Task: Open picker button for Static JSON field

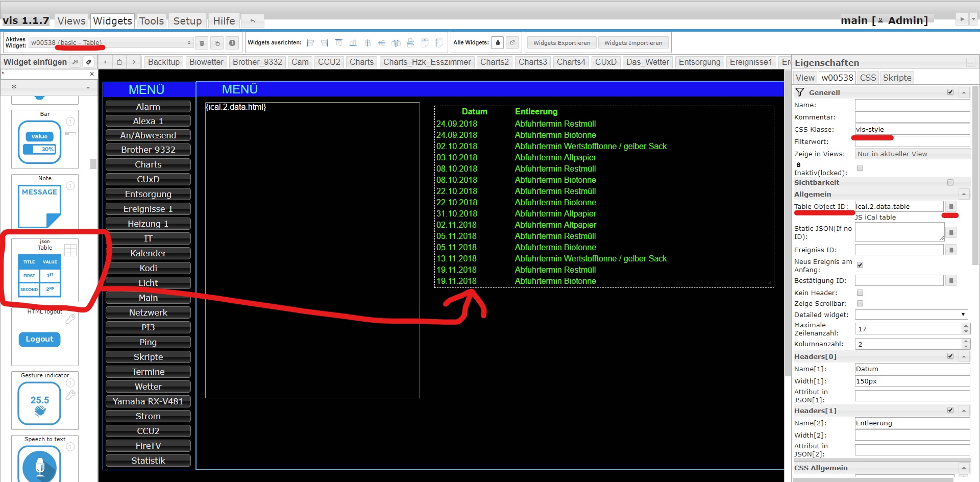Action: [x=951, y=232]
